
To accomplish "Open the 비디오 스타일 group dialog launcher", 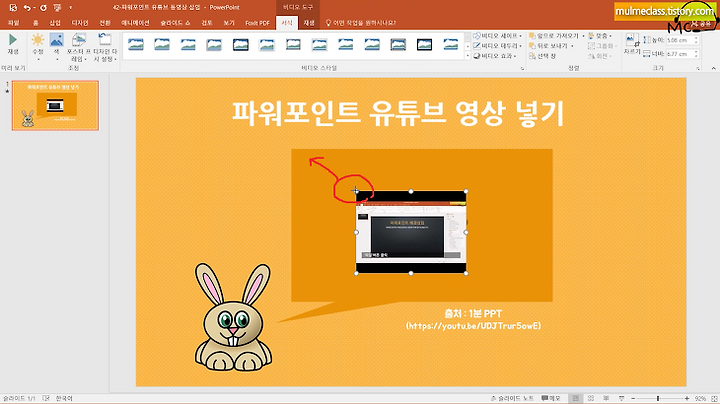I will click(x=522, y=68).
